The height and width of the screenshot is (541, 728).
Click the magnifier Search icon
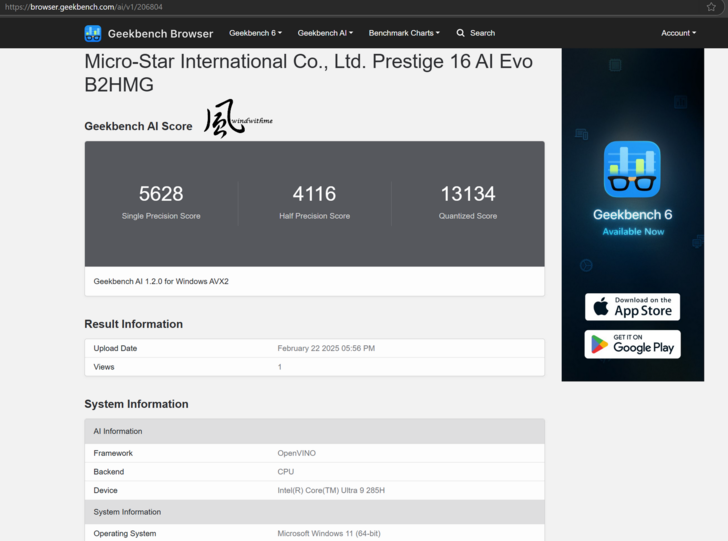pos(460,33)
